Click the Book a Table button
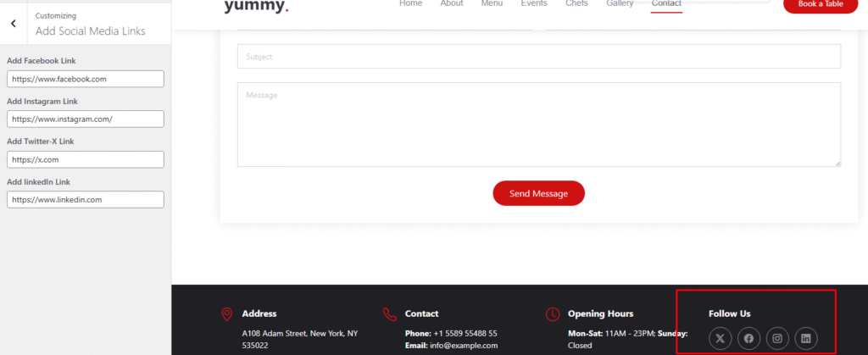The height and width of the screenshot is (355, 868). pyautogui.click(x=821, y=4)
